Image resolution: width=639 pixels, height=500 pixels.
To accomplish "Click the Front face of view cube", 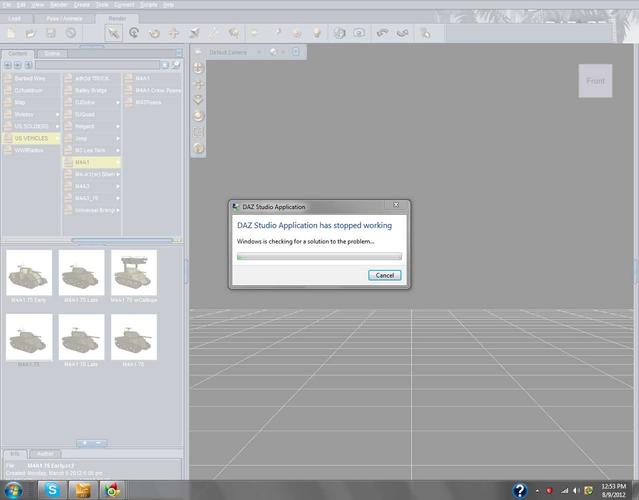I will (x=595, y=81).
